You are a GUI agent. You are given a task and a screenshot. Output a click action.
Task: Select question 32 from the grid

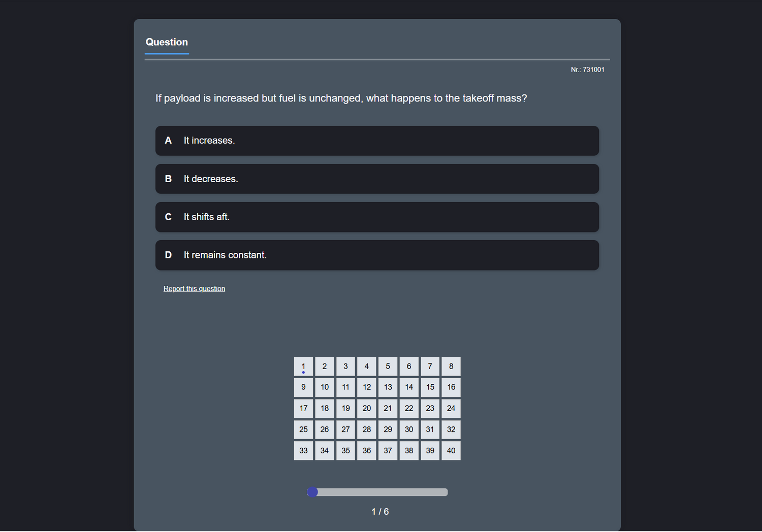pos(451,429)
